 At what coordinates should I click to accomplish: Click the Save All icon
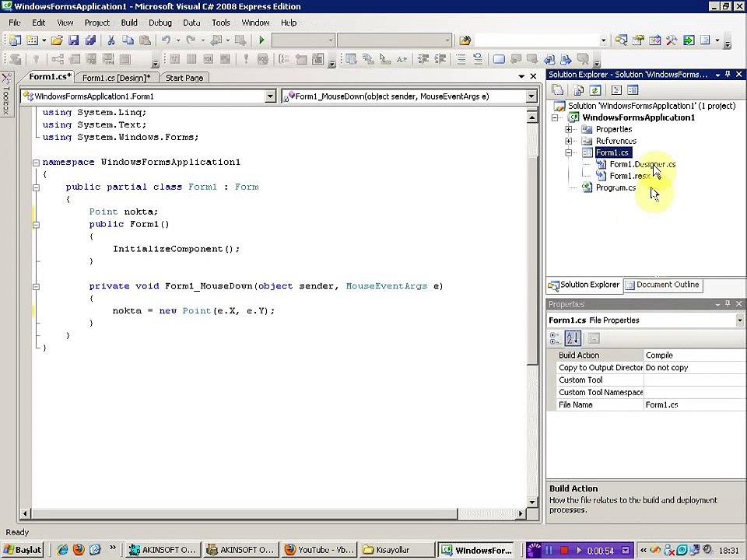(90, 40)
